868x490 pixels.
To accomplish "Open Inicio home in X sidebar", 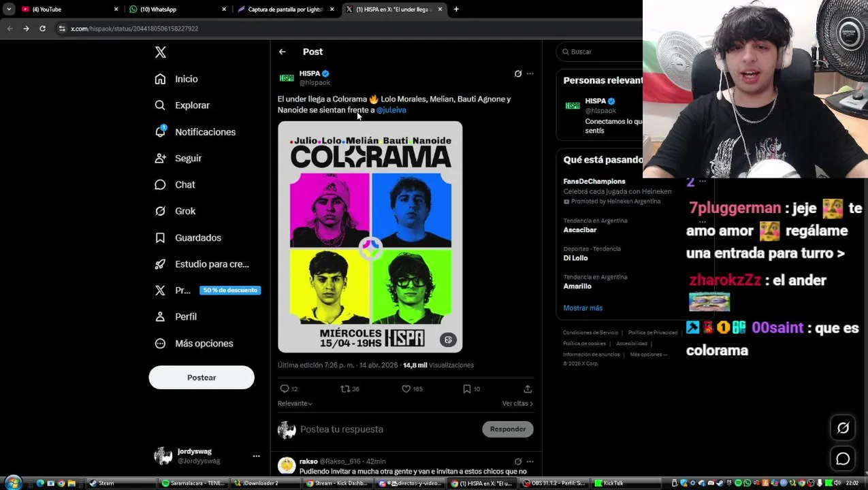I will coord(176,79).
